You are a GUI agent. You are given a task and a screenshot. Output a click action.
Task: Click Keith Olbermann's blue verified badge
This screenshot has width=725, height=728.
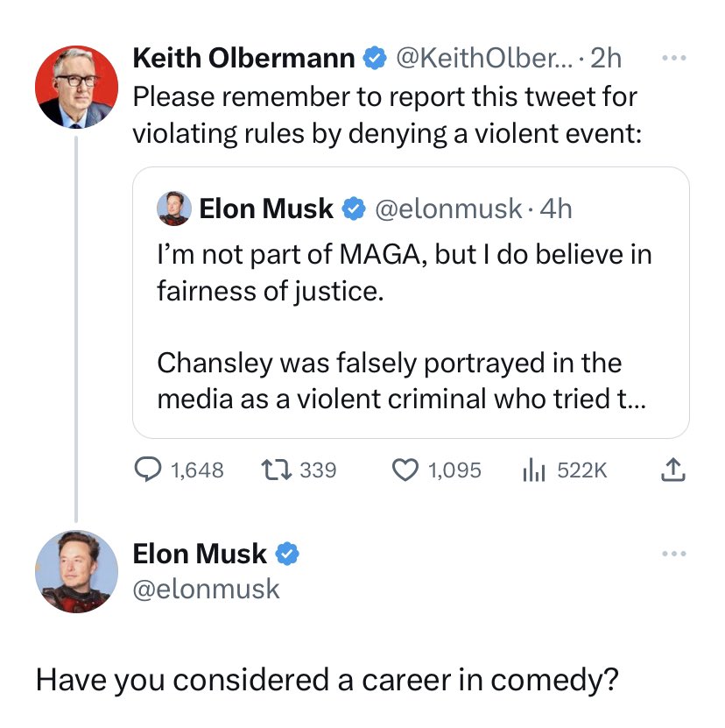click(x=375, y=59)
